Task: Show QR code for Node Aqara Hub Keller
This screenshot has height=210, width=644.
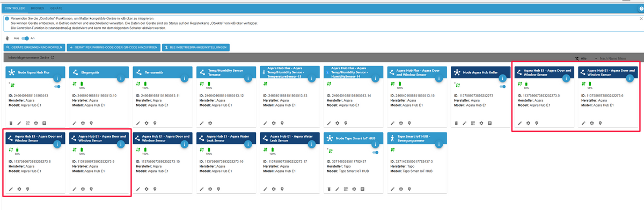Action: point(473,123)
